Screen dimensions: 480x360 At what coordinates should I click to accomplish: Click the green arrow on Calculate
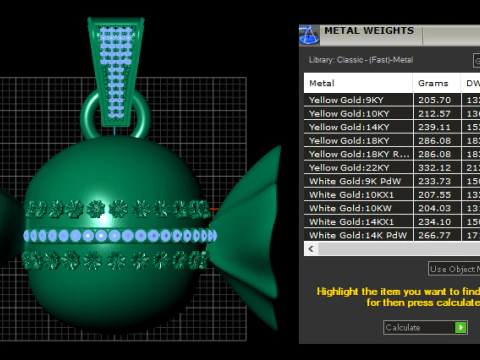(461, 327)
